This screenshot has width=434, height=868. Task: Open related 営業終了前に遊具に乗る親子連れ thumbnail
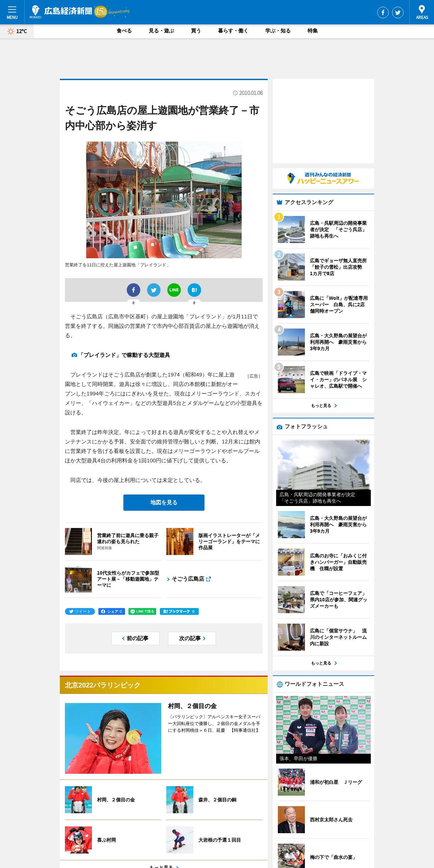point(78,541)
